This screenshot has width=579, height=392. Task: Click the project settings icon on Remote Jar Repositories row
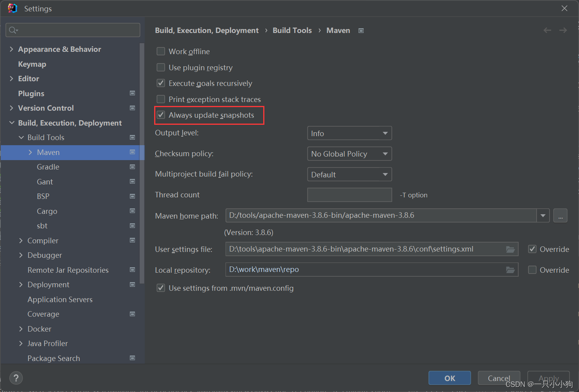tap(133, 270)
